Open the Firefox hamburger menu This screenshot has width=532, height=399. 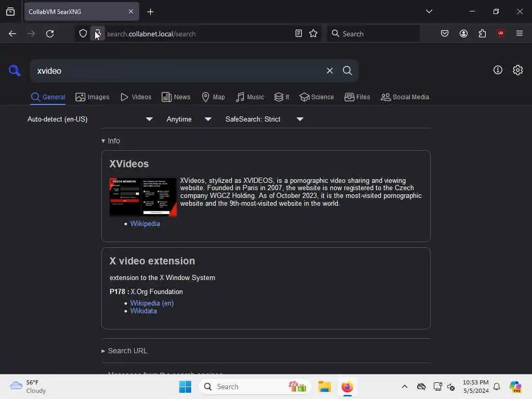coord(520,34)
